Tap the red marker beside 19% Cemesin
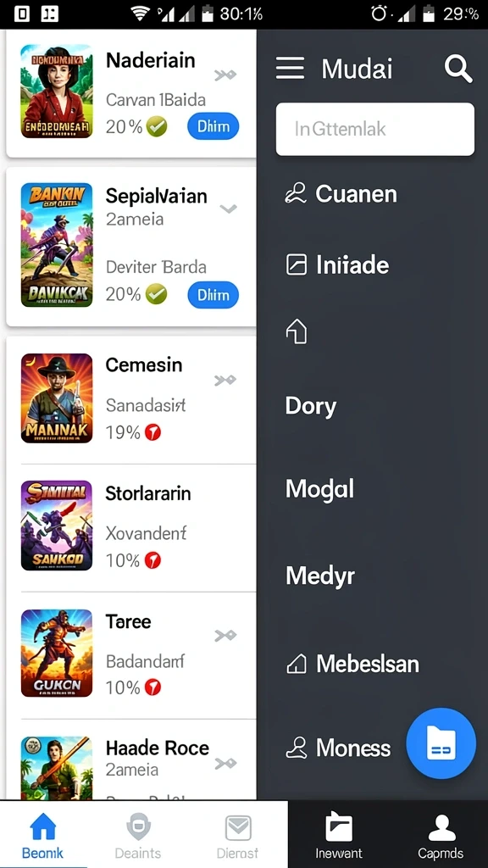 point(152,432)
